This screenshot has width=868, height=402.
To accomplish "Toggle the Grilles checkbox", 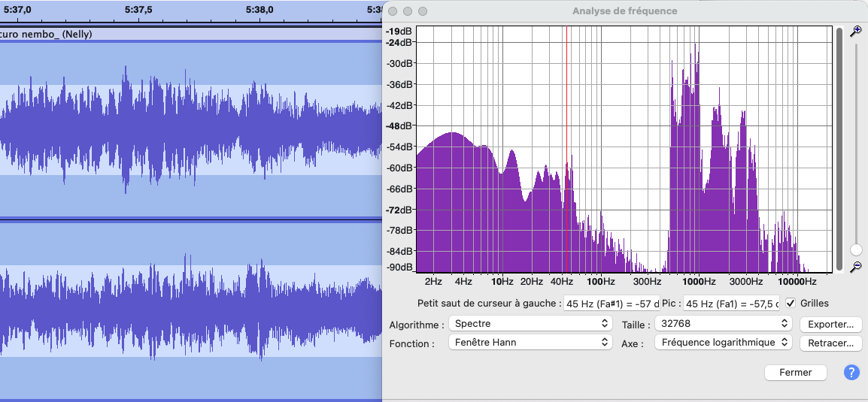I will [x=791, y=303].
